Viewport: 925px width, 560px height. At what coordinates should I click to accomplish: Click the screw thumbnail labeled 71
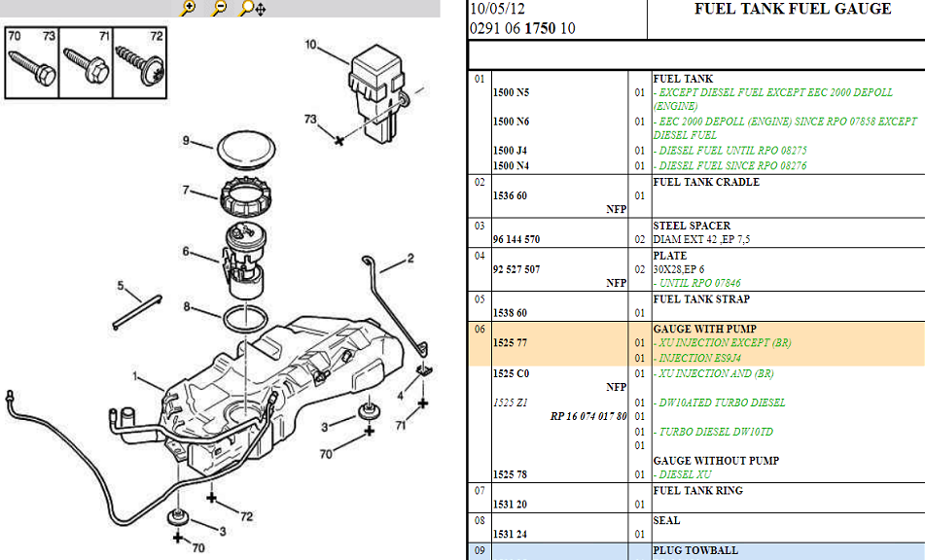[87, 62]
